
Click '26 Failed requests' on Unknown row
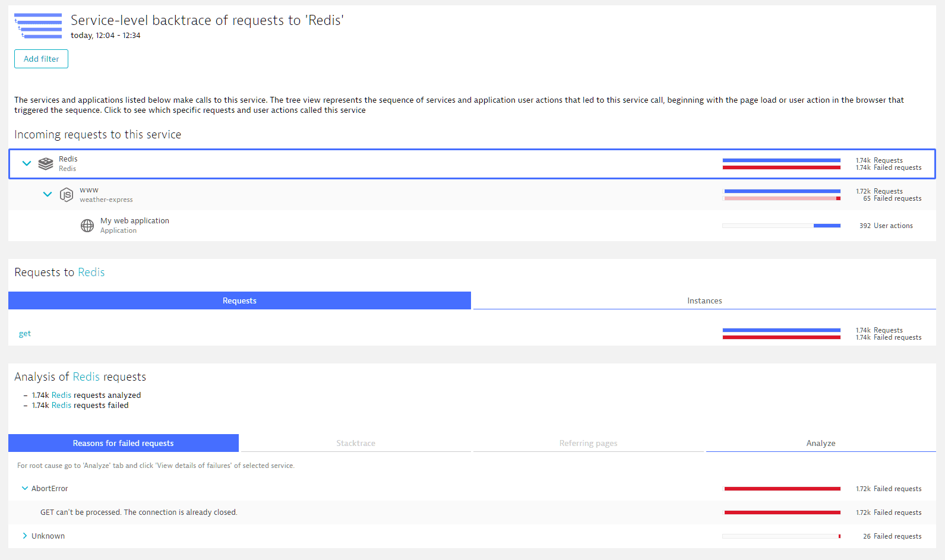point(892,536)
